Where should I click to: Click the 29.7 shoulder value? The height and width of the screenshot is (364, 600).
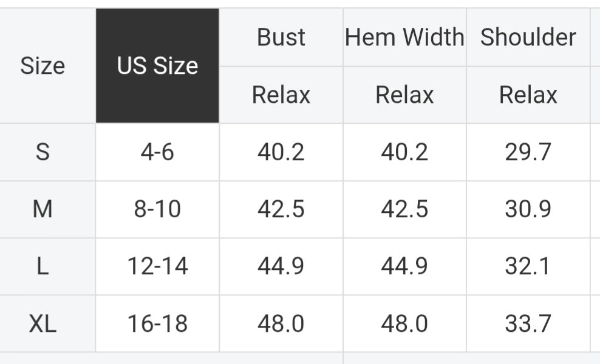coord(528,152)
